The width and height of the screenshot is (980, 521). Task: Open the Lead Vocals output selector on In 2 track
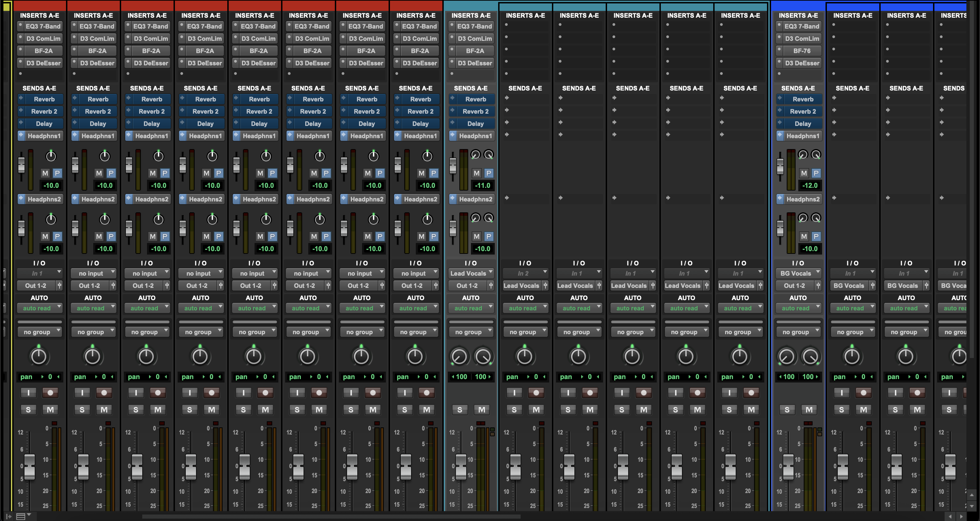click(x=522, y=286)
